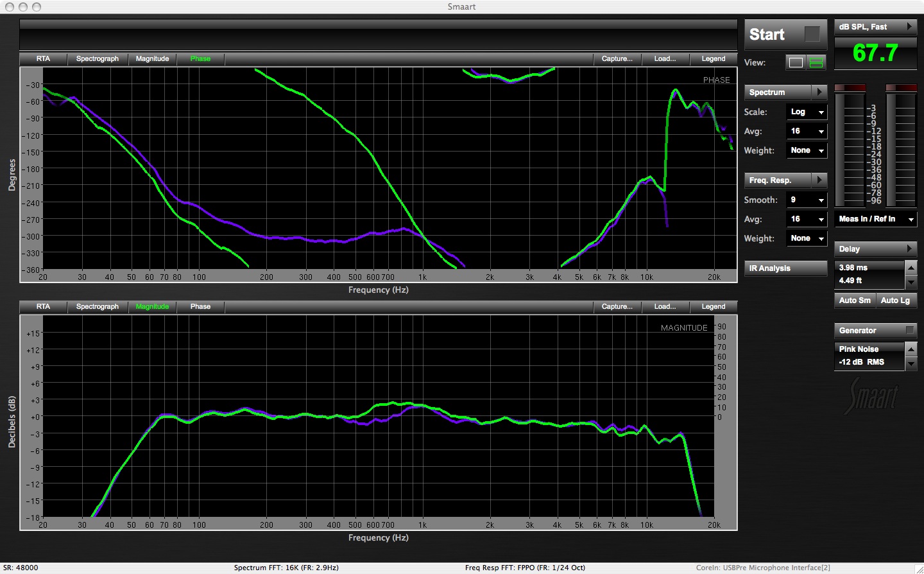This screenshot has height=574, width=924.
Task: Expand the Delay options arrow
Action: coord(909,248)
